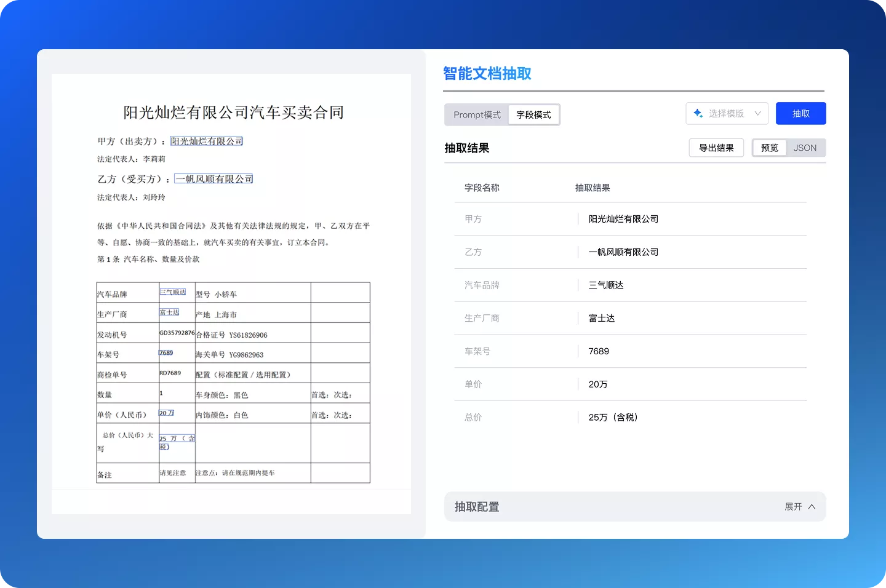Switch result view to JSON
Image resolution: width=886 pixels, height=588 pixels.
tap(805, 148)
